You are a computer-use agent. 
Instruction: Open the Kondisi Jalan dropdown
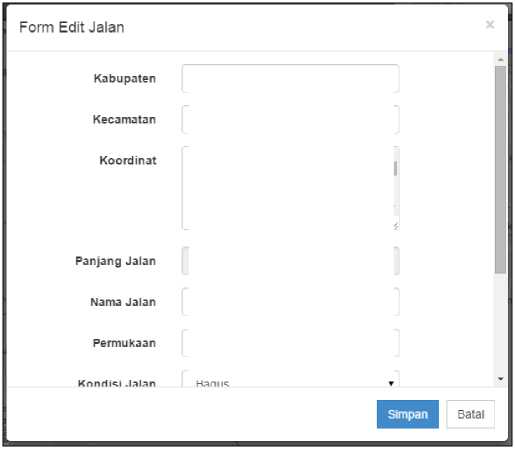[x=290, y=379]
